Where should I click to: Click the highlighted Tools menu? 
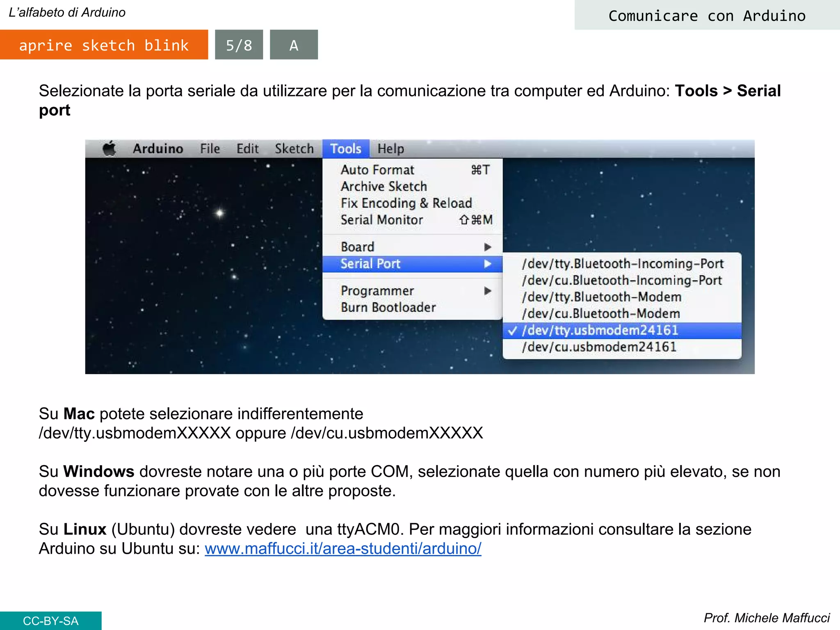[346, 148]
